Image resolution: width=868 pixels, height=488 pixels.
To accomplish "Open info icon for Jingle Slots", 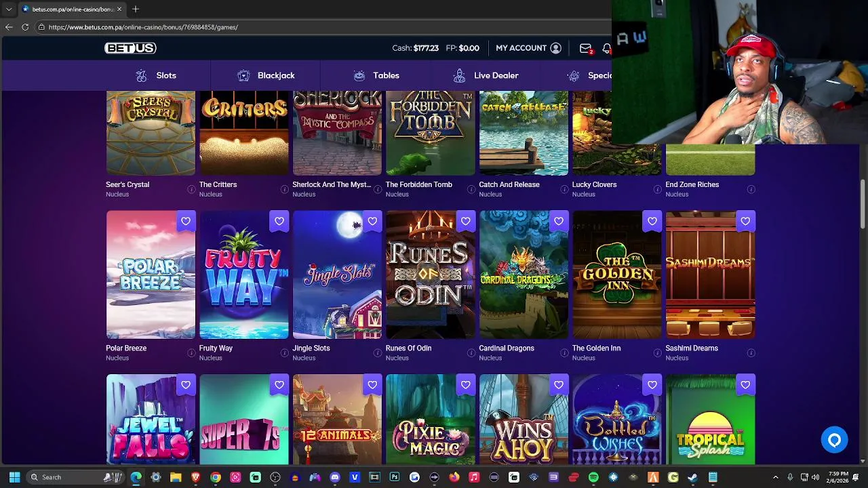I will [x=378, y=352].
